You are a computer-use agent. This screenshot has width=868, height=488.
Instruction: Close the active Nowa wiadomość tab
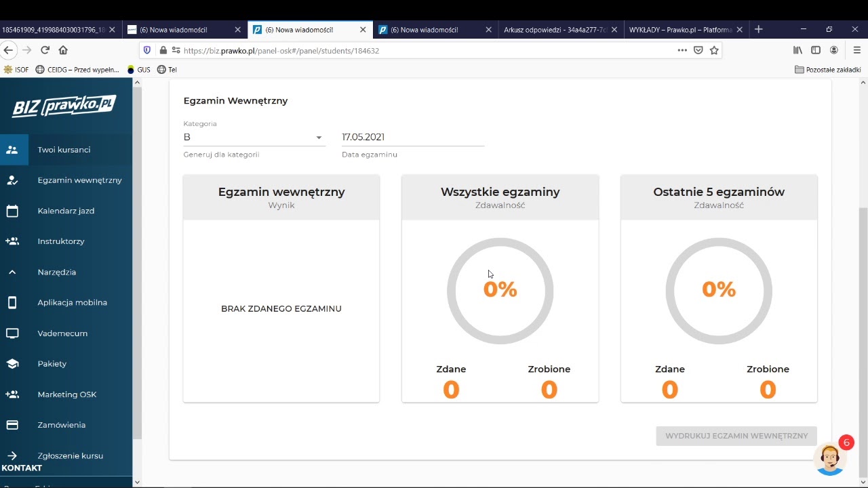(363, 30)
